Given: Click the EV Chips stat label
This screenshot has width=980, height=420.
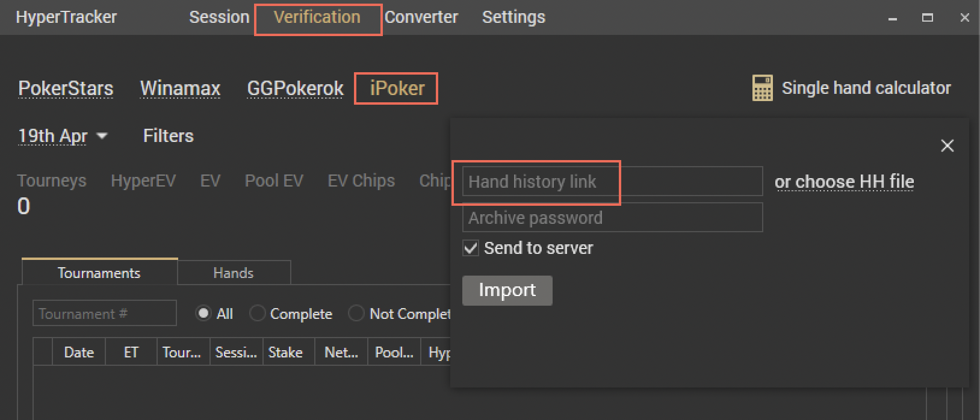Looking at the screenshot, I should tap(361, 181).
